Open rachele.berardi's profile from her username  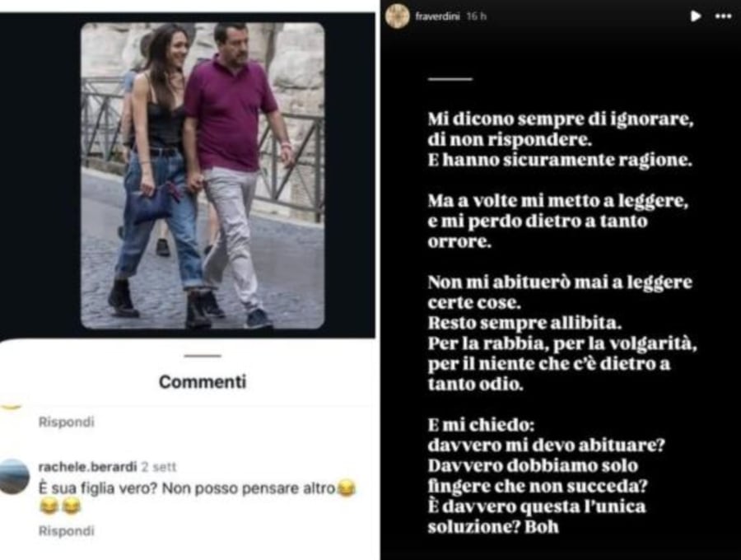[x=87, y=467]
